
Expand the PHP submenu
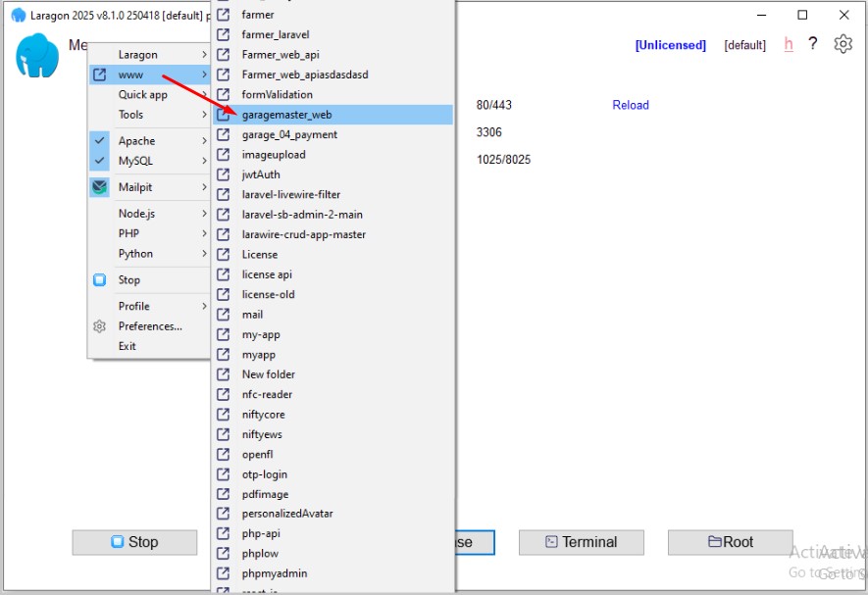pos(149,233)
